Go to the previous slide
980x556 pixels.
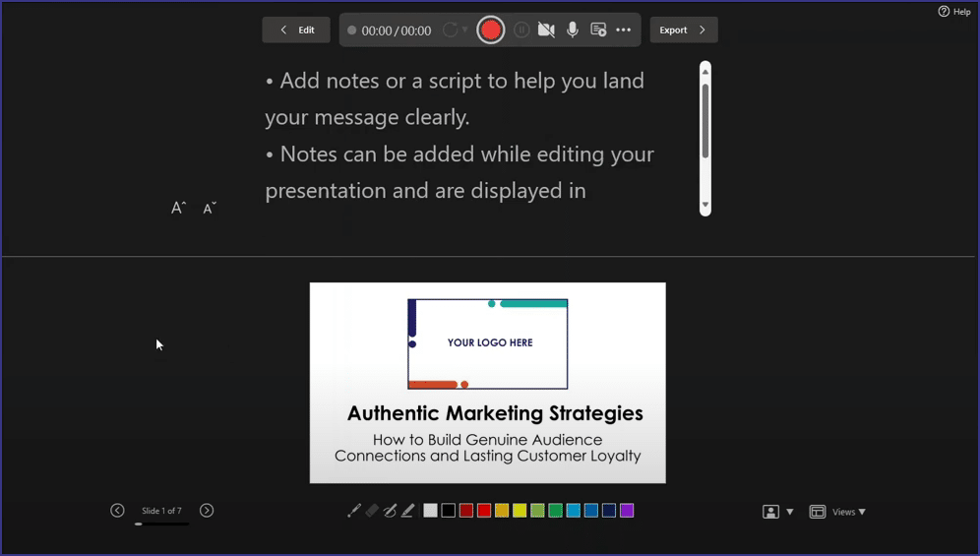[x=117, y=511]
